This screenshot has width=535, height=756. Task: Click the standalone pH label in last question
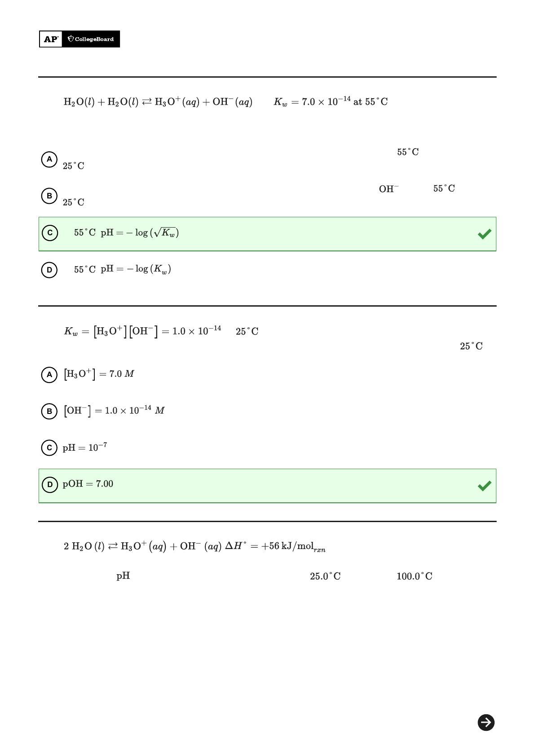(x=123, y=576)
